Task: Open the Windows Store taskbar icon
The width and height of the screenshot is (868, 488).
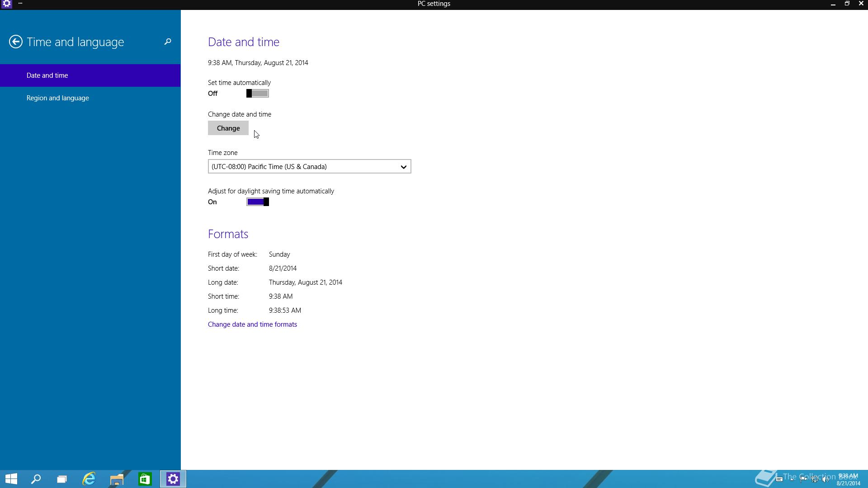Action: 145,479
